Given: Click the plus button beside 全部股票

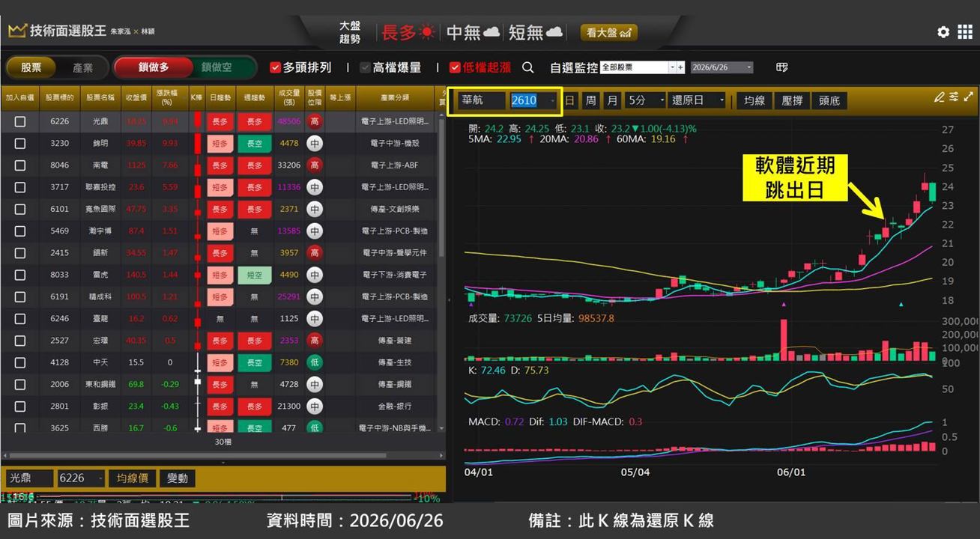Looking at the screenshot, I should [x=680, y=67].
